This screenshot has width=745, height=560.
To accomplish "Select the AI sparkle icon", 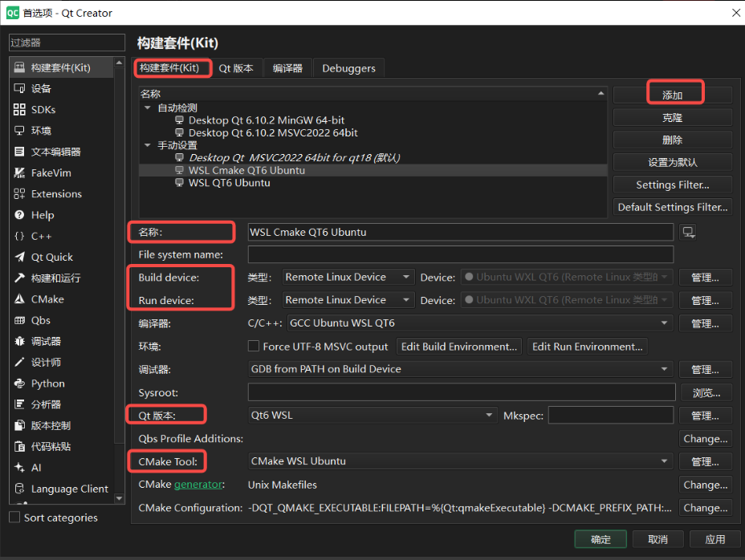I will [x=19, y=468].
